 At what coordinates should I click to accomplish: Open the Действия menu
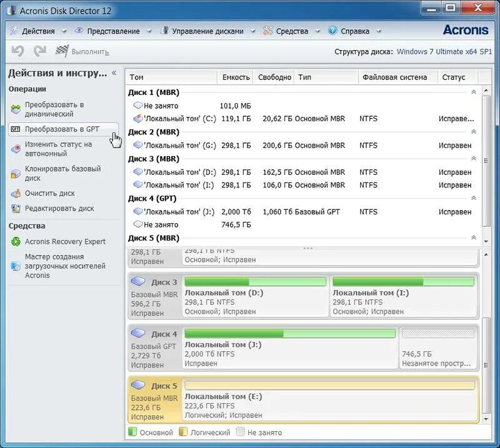[38, 31]
